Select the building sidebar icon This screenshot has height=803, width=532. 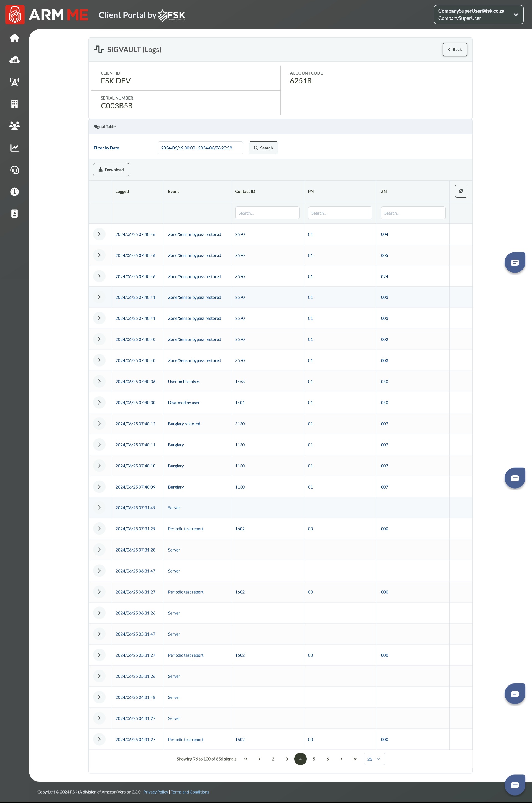[x=14, y=104]
